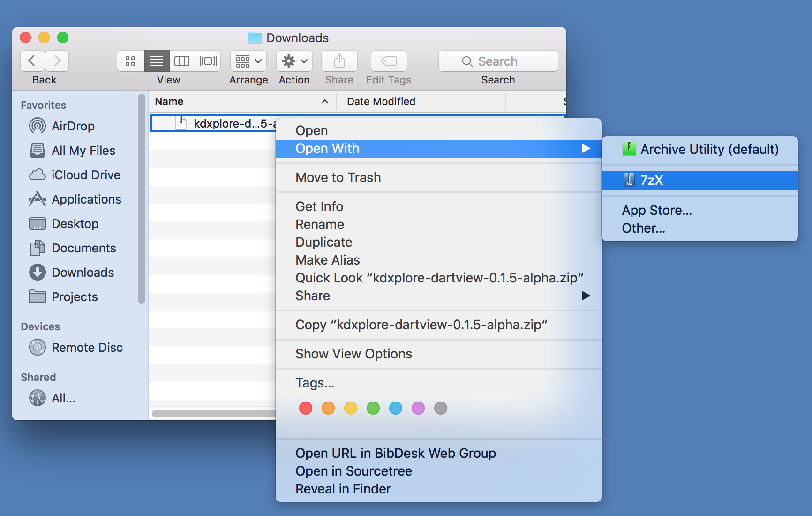Expand the Open With submenu
Image resolution: width=812 pixels, height=516 pixels.
click(438, 148)
